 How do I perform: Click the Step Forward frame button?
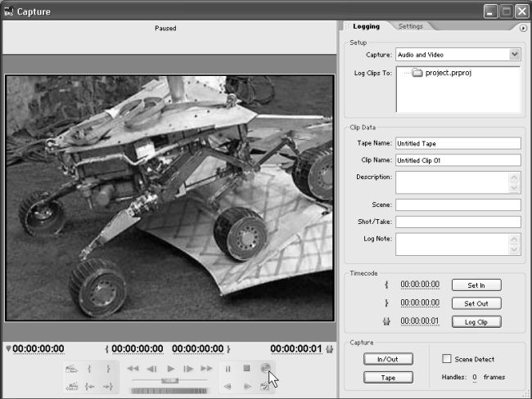pos(188,369)
